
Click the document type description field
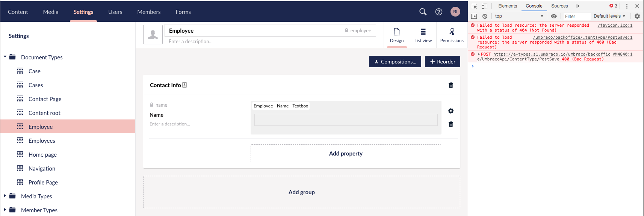[x=271, y=41]
